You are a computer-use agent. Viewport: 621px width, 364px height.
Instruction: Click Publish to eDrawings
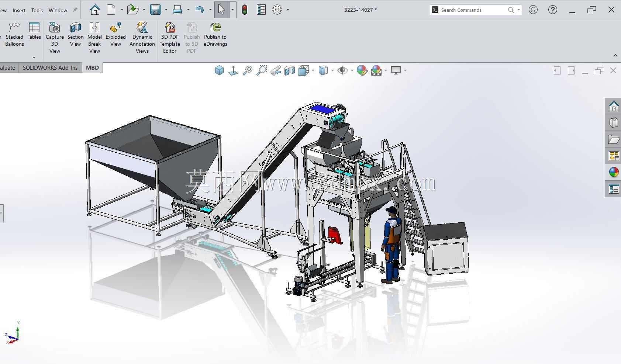215,34
